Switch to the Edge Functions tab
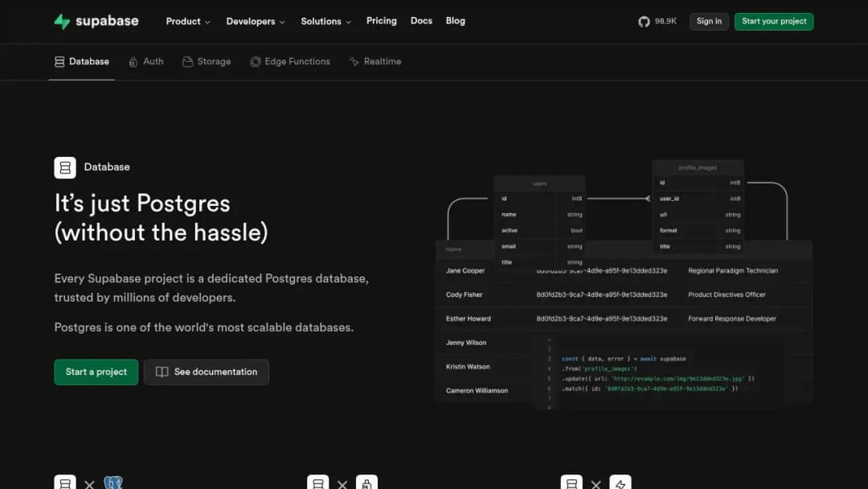The width and height of the screenshot is (868, 489). (290, 61)
